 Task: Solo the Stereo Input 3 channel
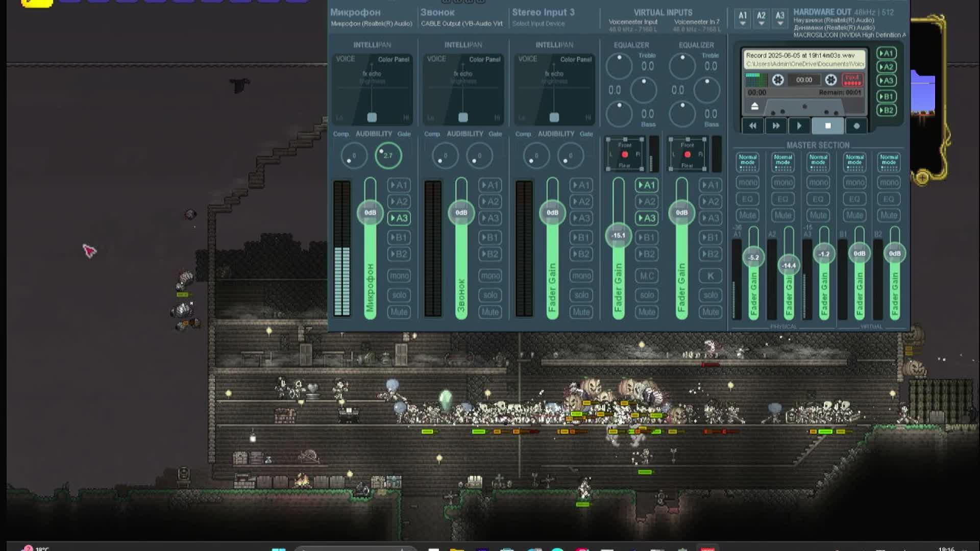click(x=581, y=295)
